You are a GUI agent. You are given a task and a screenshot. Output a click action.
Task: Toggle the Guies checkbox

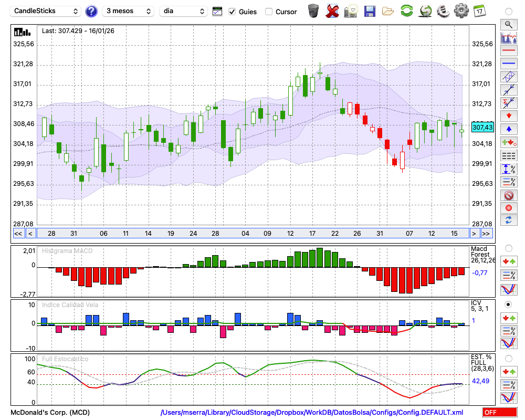click(232, 12)
